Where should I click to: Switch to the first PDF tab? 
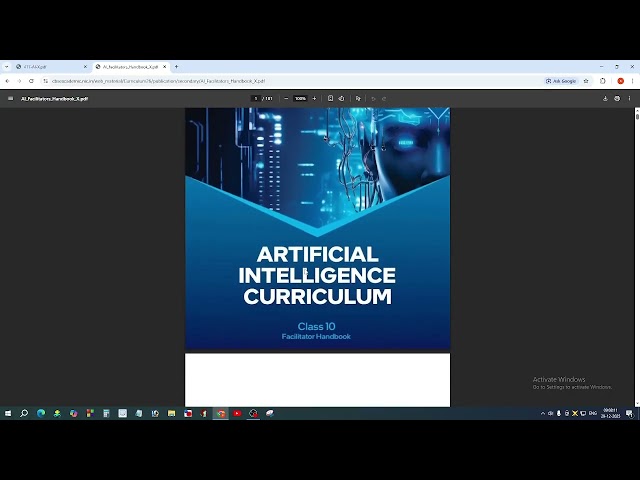coord(47,67)
